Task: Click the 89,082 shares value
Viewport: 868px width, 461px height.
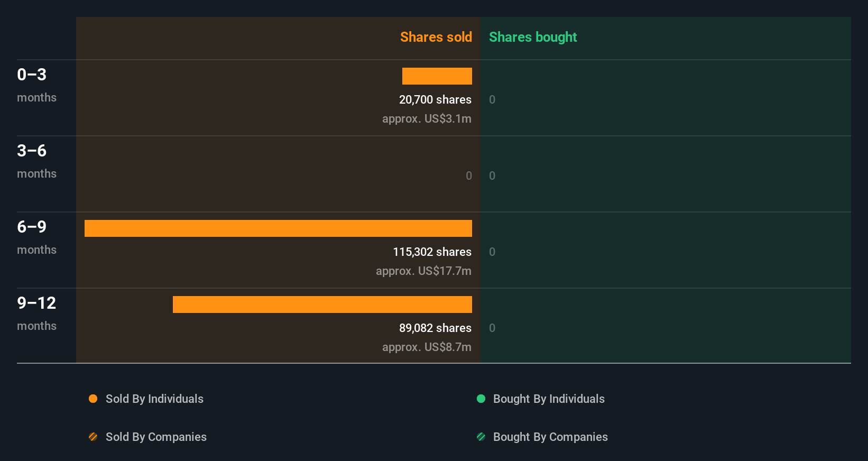Action: (x=435, y=328)
